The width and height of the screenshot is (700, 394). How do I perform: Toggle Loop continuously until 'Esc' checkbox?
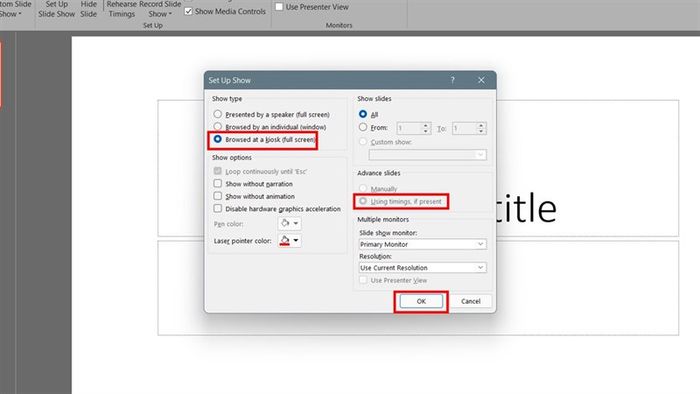tap(217, 171)
